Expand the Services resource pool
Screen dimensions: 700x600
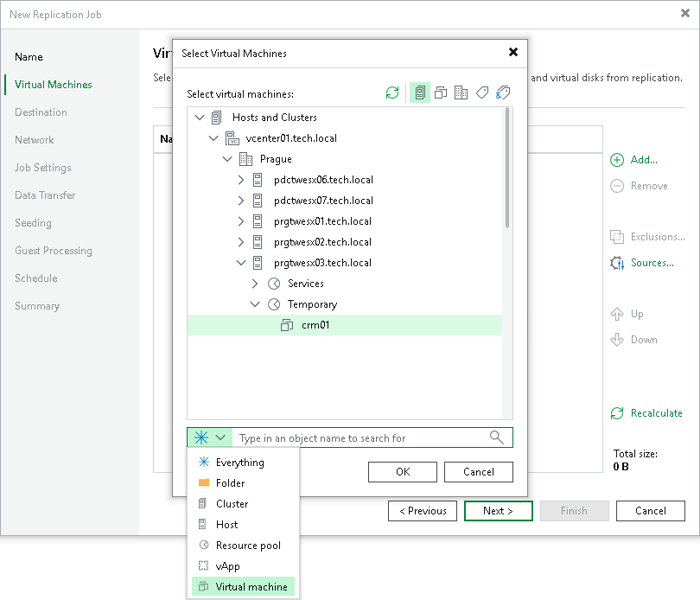pyautogui.click(x=255, y=284)
